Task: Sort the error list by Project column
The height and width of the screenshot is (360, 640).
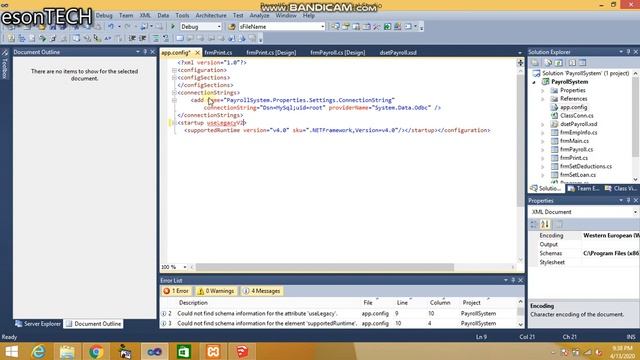Action: [x=471, y=302]
